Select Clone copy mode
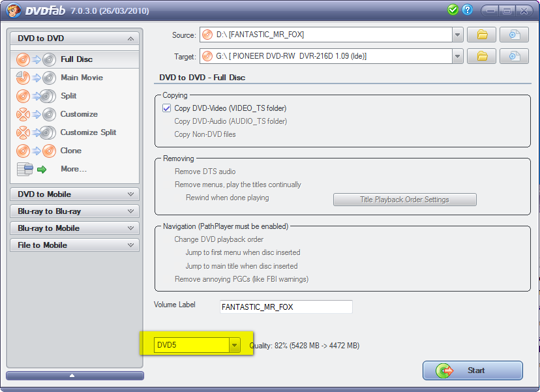 point(75,151)
